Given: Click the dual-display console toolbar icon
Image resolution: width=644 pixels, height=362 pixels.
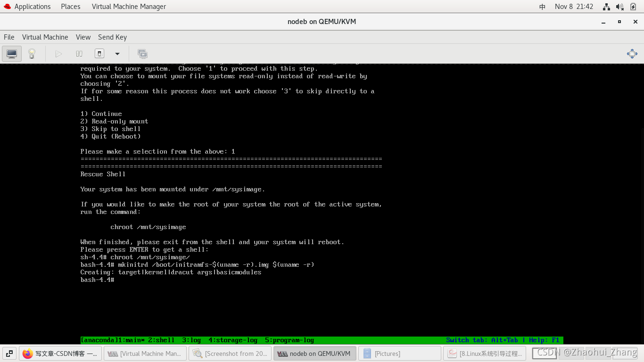Looking at the screenshot, I should tap(142, 53).
